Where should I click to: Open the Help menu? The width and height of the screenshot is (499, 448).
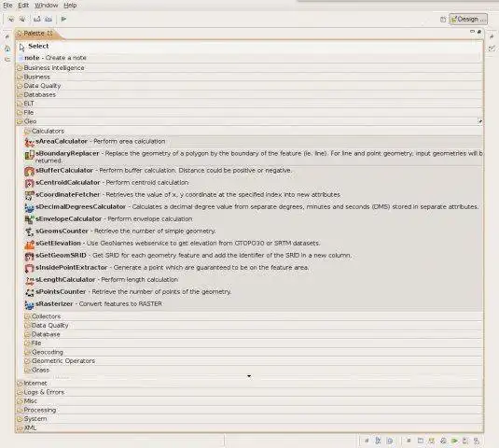pos(70,5)
